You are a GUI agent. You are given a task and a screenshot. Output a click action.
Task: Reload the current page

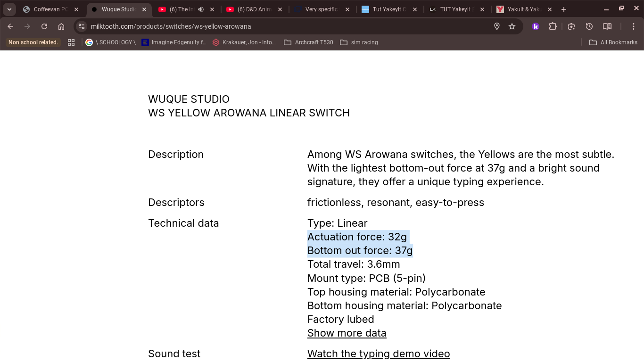coord(44,26)
